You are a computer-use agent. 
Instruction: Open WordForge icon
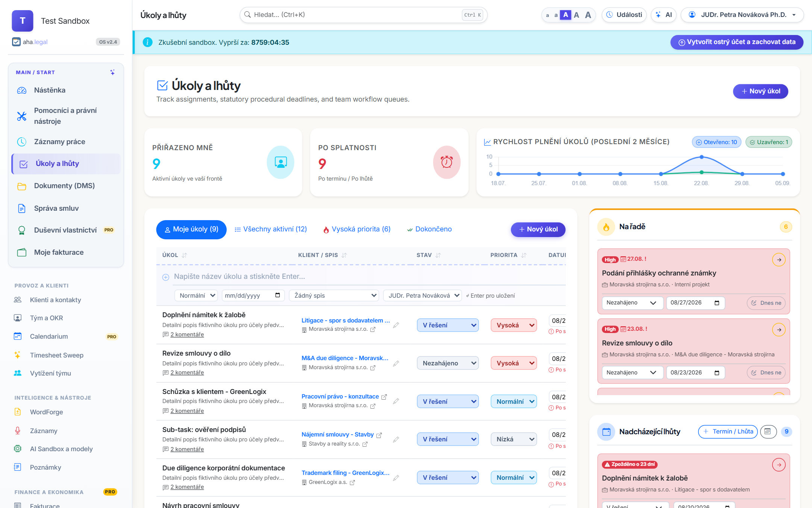click(x=17, y=412)
